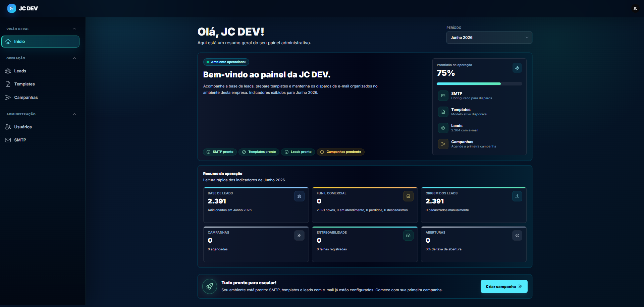Viewport: 644px width, 307px height.
Task: Open the Templates page from sidebar
Action: [40, 84]
